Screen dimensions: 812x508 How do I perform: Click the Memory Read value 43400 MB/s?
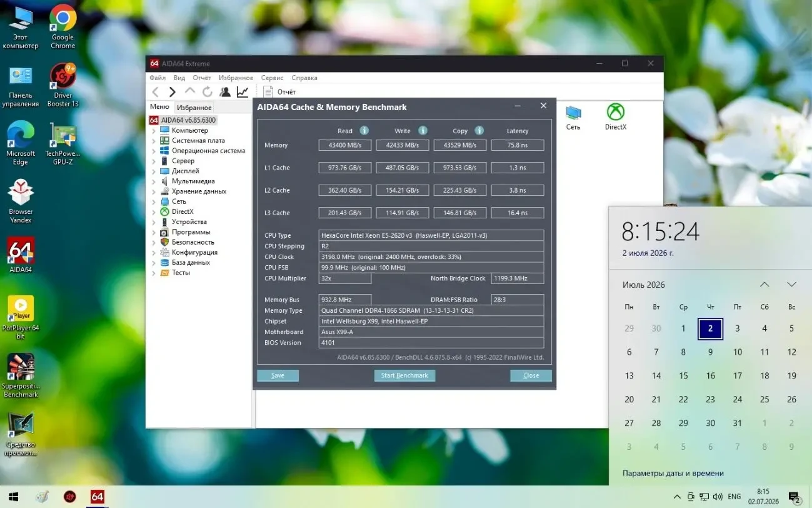coord(345,145)
